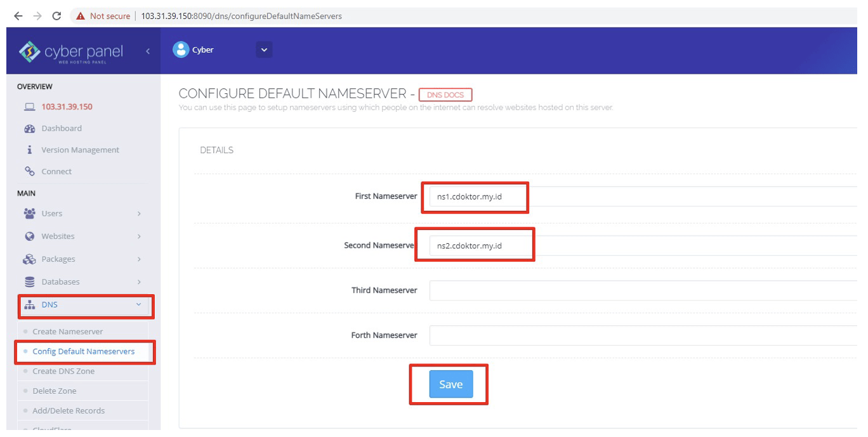Image resolution: width=868 pixels, height=437 pixels.
Task: Click the Websites globe icon
Action: coord(30,236)
